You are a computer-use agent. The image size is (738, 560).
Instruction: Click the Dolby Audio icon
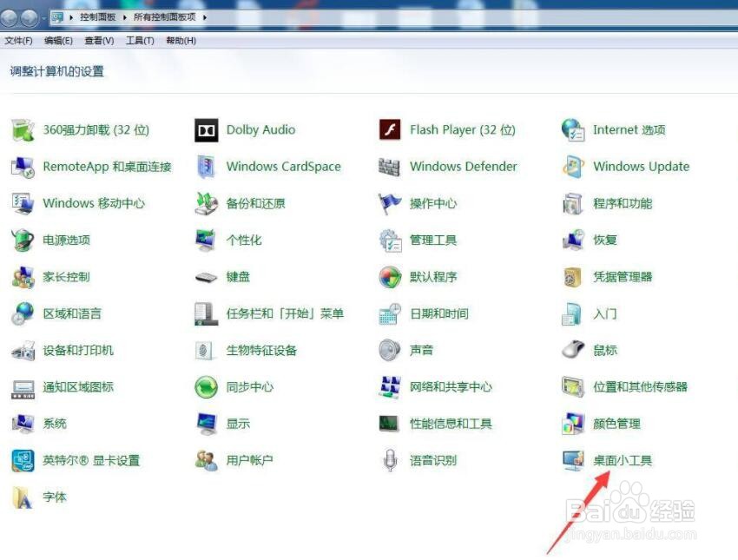206,130
